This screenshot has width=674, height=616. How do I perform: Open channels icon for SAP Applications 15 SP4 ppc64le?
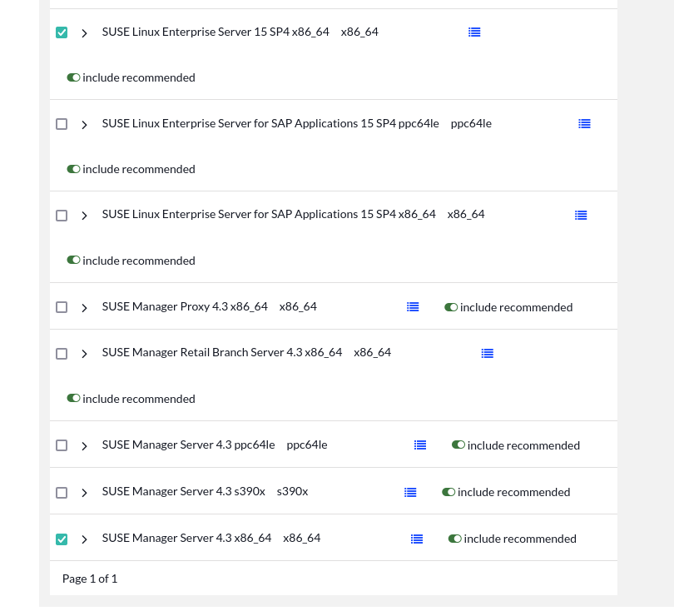(x=584, y=123)
